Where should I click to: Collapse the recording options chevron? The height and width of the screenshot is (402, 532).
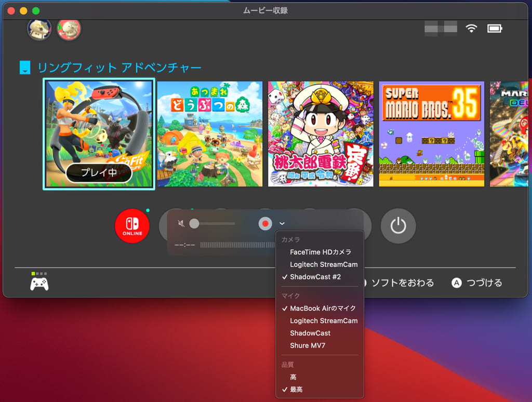coord(282,223)
